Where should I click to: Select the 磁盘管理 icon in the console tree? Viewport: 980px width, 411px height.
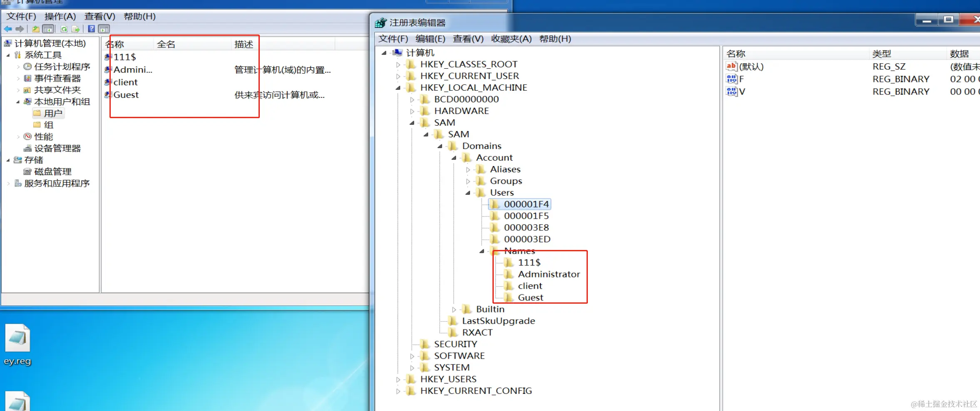tap(27, 171)
